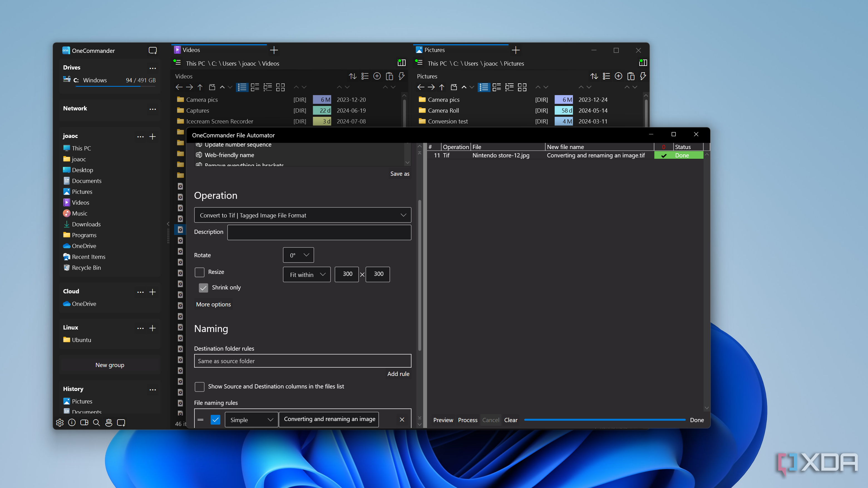This screenshot has width=868, height=488.
Task: Switch to the Pictures tab
Action: [x=461, y=50]
